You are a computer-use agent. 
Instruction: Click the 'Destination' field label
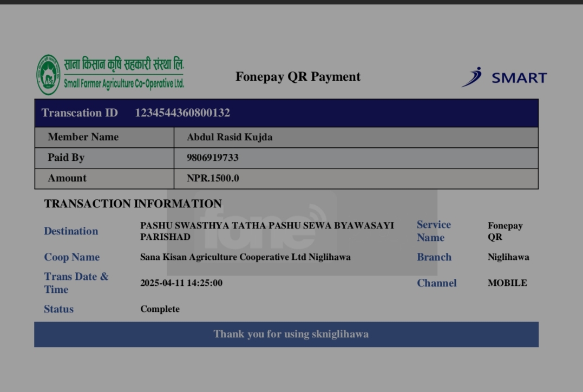pos(71,231)
